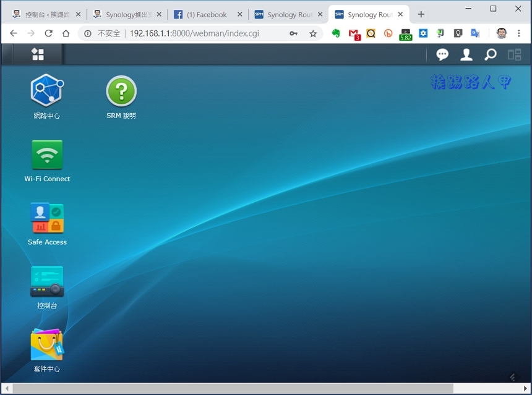The height and width of the screenshot is (395, 532).
Task: Open the Package Center (套件中心) icon
Action: coord(47,344)
